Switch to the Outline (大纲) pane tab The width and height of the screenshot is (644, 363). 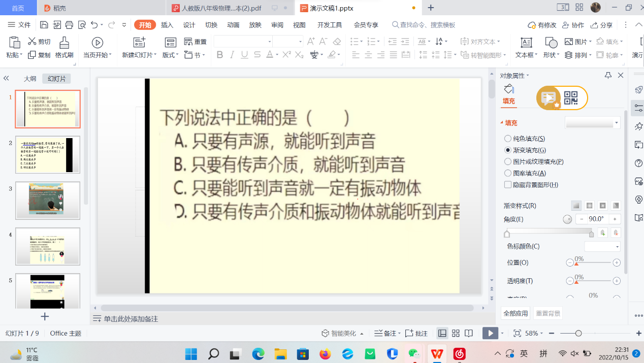tap(30, 79)
